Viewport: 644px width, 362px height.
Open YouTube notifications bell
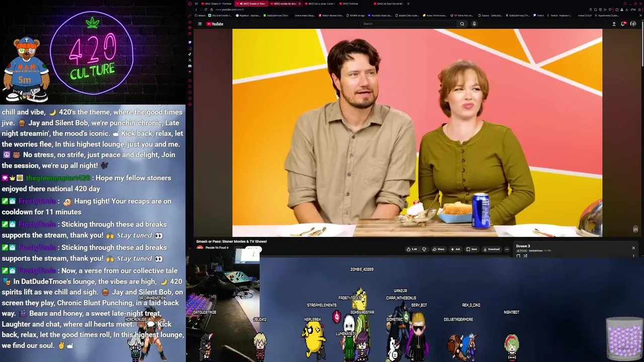(x=623, y=24)
